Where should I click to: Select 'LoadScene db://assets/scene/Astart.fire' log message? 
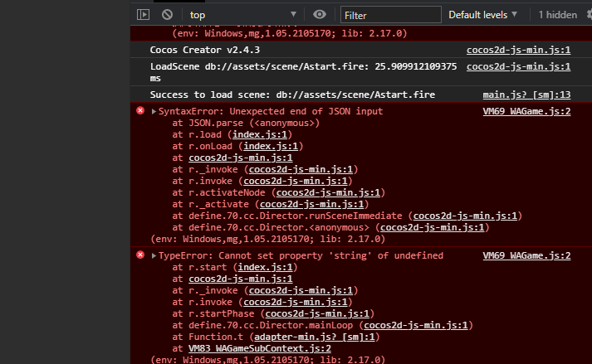[303, 72]
